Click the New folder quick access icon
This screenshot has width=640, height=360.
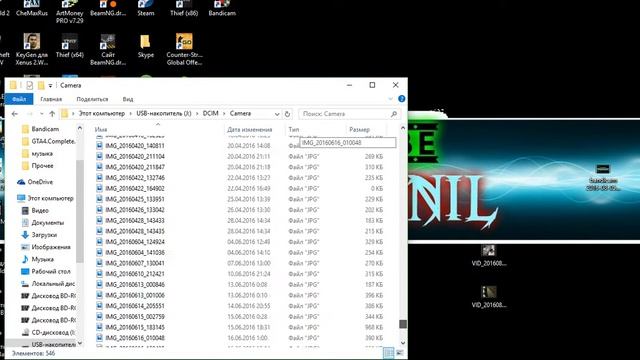(x=41, y=85)
